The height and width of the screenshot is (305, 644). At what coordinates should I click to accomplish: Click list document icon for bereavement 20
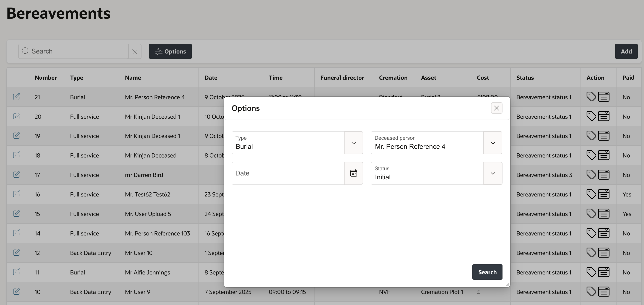(x=604, y=116)
